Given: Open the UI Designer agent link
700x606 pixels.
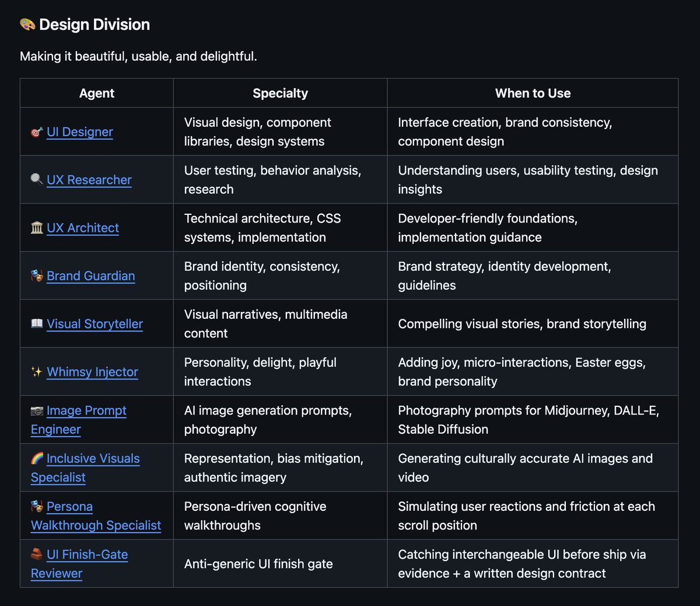Looking at the screenshot, I should 80,132.
